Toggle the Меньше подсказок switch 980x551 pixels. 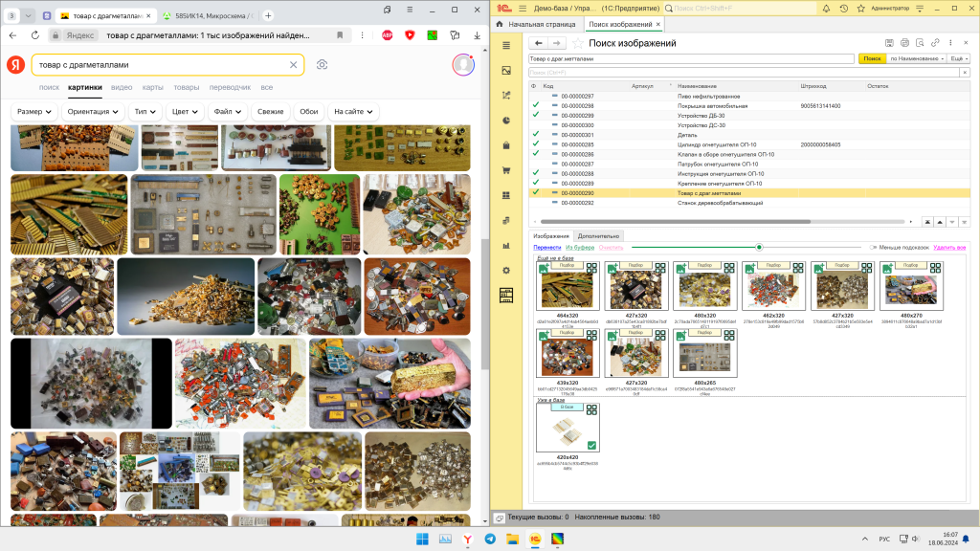875,247
